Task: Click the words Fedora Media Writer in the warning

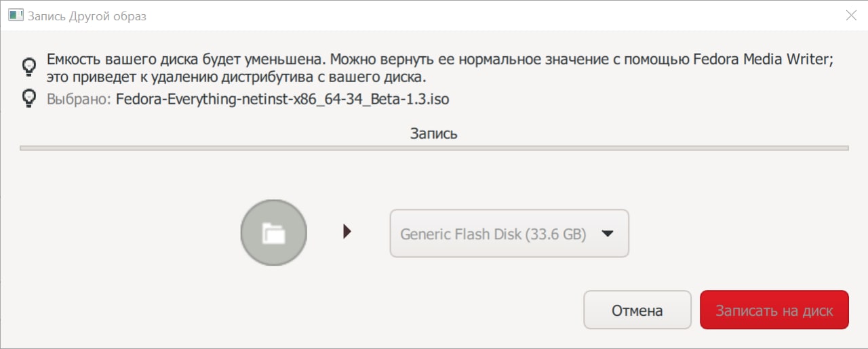Action: coord(762,59)
